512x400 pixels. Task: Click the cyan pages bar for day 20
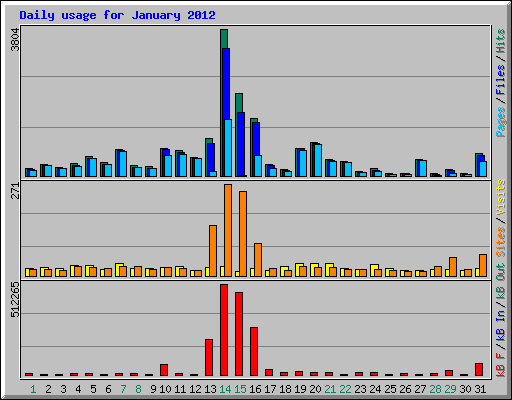point(318,160)
